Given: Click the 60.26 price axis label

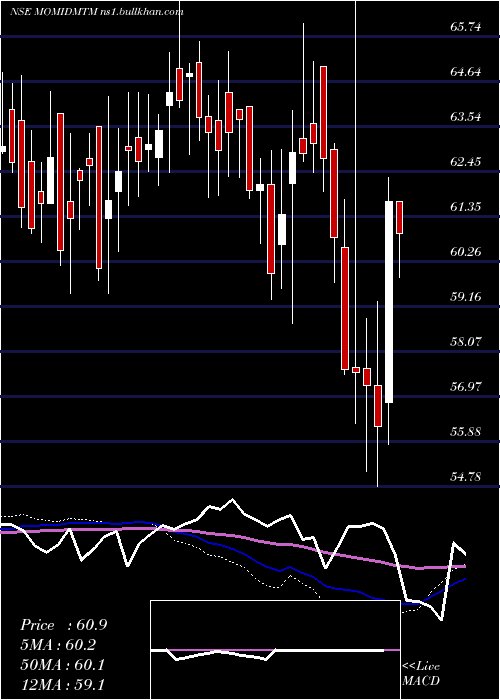Looking at the screenshot, I should tap(466, 252).
